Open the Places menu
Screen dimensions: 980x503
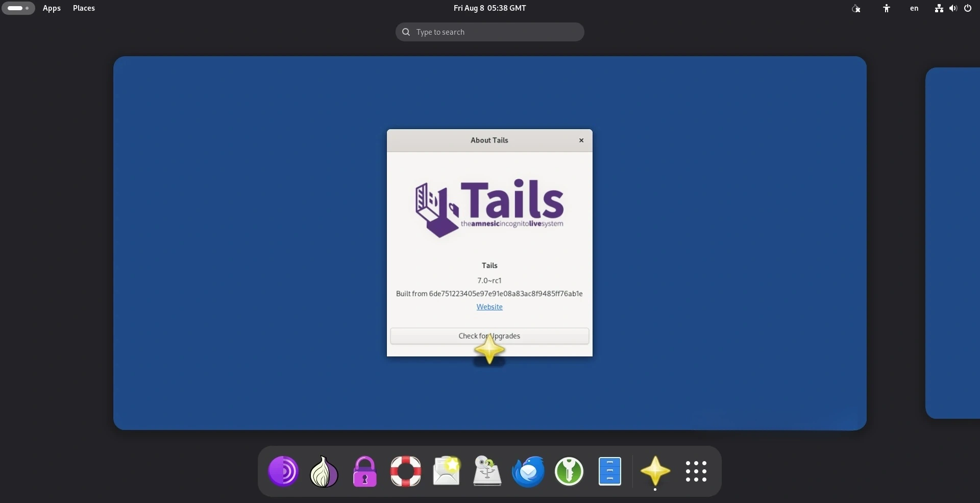point(84,8)
